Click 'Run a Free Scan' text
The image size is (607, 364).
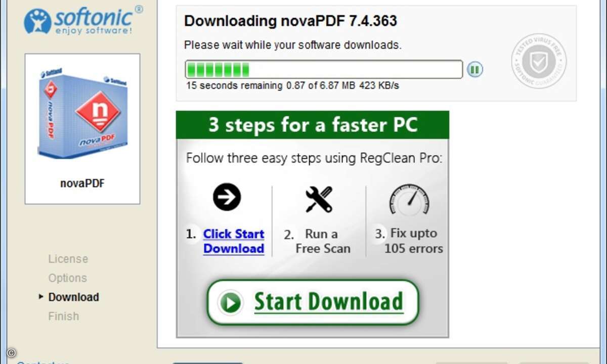click(x=323, y=241)
